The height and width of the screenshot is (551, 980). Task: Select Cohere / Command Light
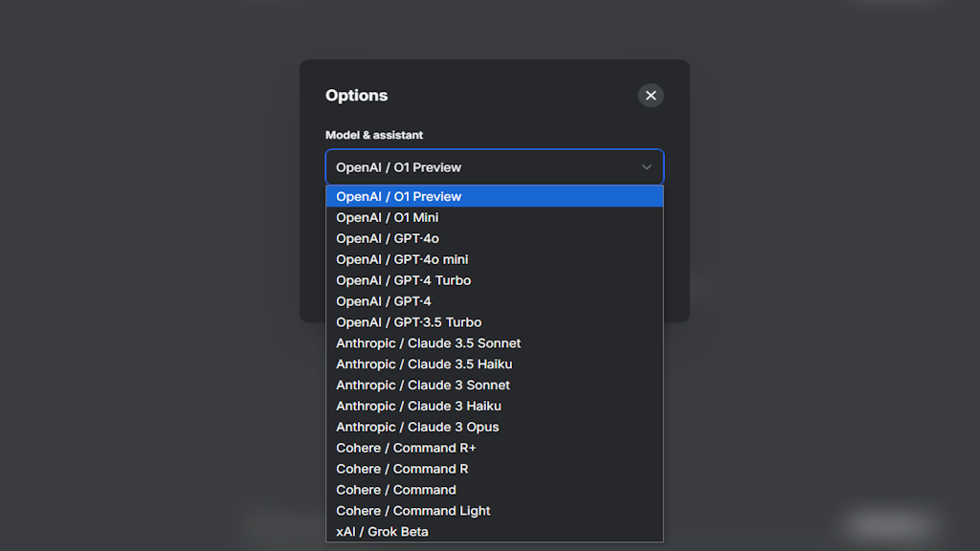tap(495, 511)
